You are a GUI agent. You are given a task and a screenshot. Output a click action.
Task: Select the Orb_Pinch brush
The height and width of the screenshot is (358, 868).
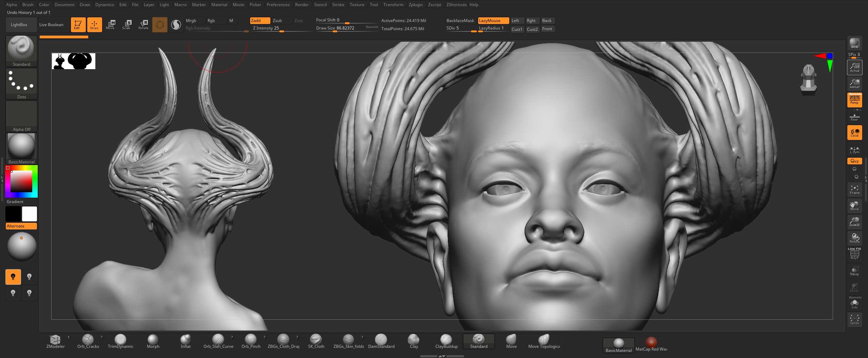coord(251,341)
